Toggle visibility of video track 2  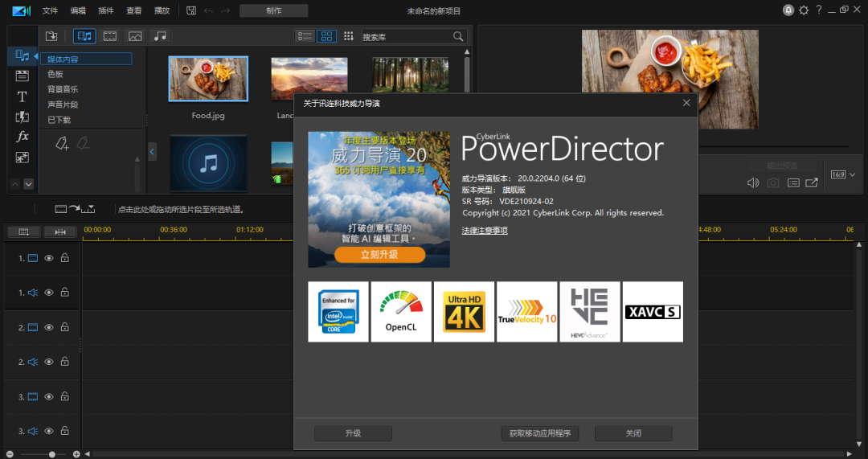pyautogui.click(x=49, y=327)
